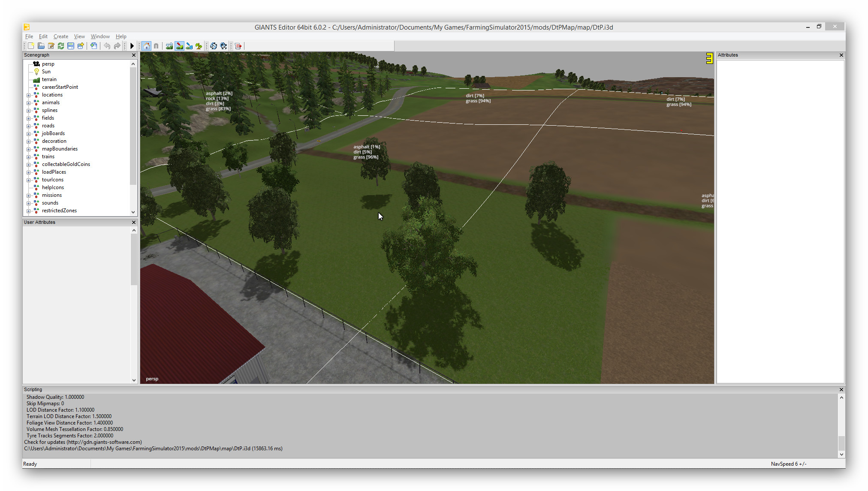Select the Terrain detail texture paint icon
Image resolution: width=868 pixels, height=491 pixels.
click(179, 46)
